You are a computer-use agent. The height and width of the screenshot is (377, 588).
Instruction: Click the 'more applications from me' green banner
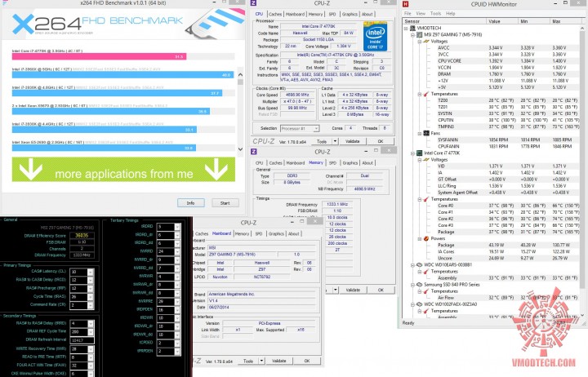click(123, 170)
